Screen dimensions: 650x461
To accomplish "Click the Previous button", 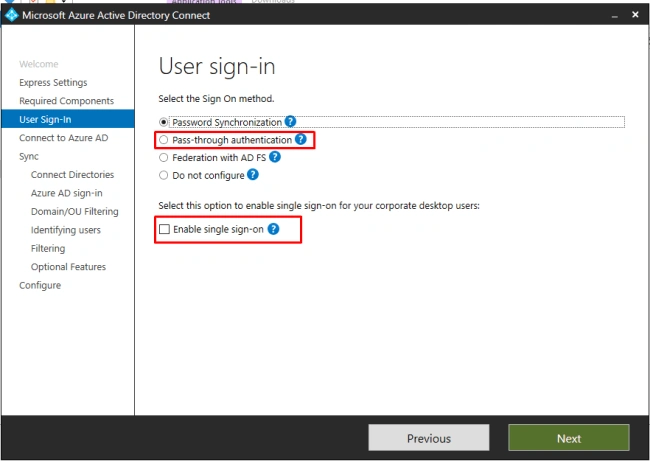I will tap(429, 438).
